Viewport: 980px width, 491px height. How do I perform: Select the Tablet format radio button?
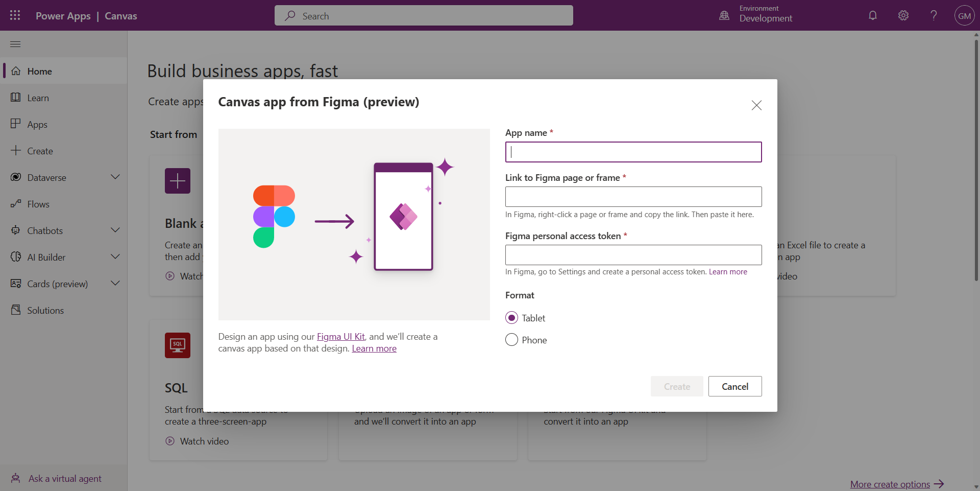click(x=511, y=318)
